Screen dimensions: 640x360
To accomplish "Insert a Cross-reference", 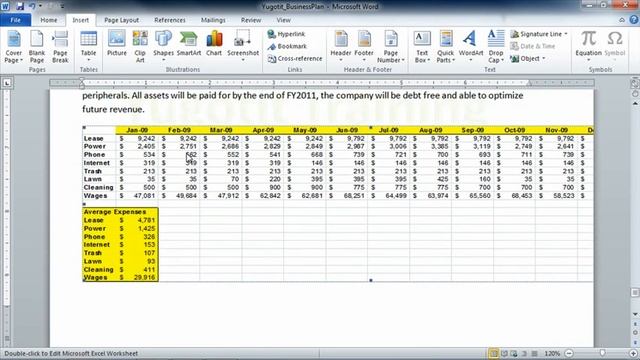I will point(295,58).
